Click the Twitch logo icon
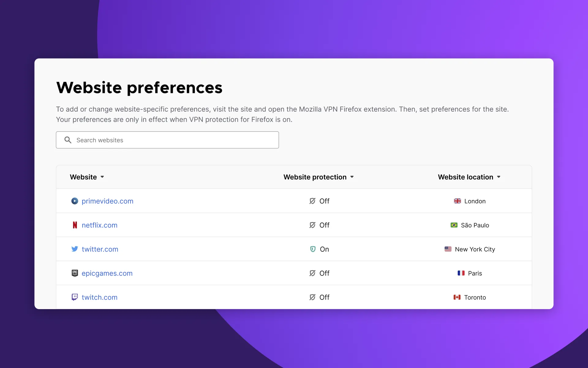Screen dimensions: 588x368 click(75, 297)
